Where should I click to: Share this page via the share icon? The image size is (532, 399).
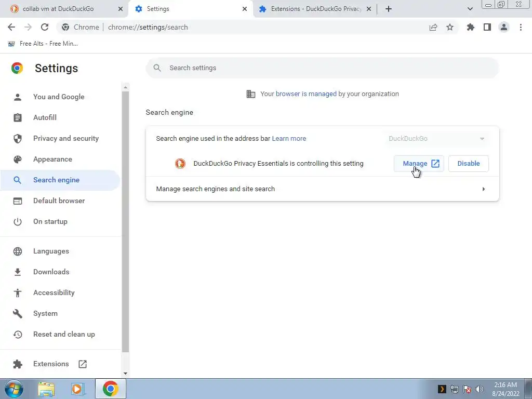(x=433, y=27)
